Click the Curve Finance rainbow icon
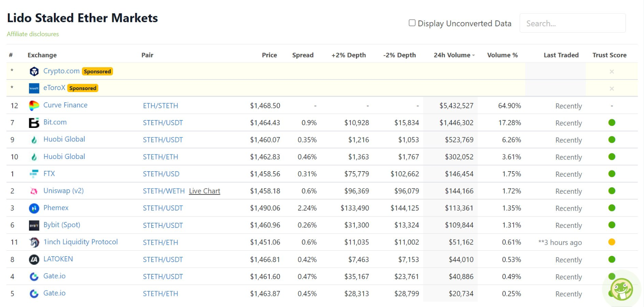644x307 pixels. click(34, 105)
